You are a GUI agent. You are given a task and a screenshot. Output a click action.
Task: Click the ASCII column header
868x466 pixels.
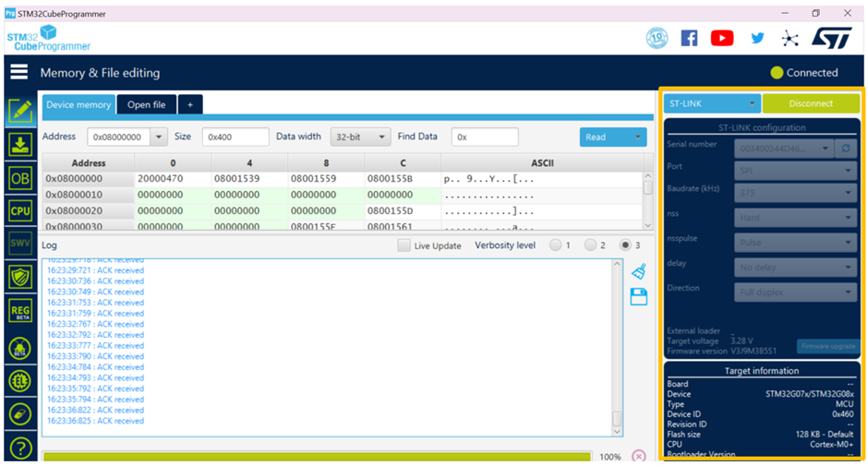point(543,162)
